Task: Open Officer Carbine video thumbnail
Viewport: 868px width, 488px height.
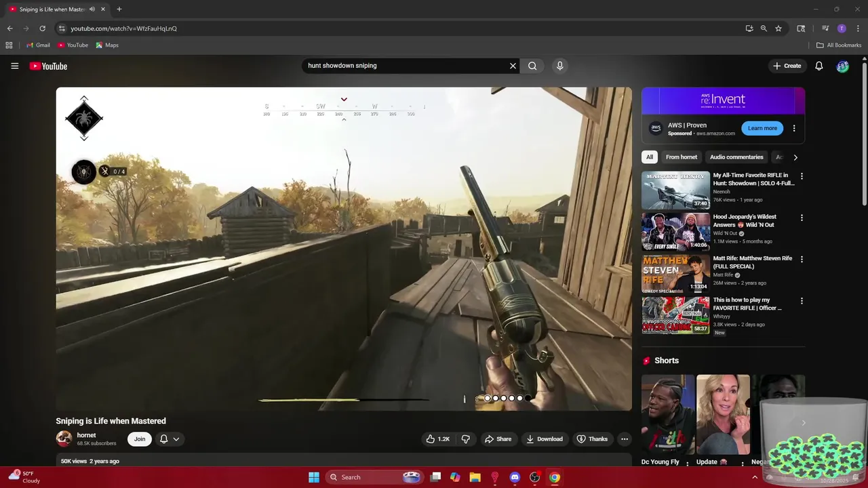Action: click(x=675, y=315)
